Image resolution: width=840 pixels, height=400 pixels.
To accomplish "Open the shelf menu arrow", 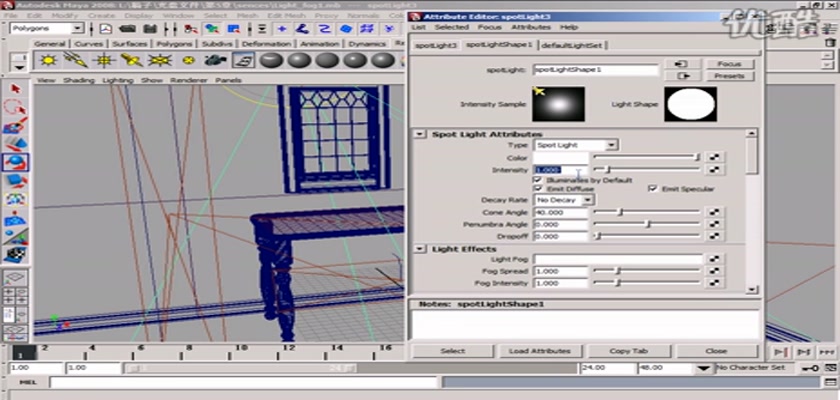I will (20, 67).
